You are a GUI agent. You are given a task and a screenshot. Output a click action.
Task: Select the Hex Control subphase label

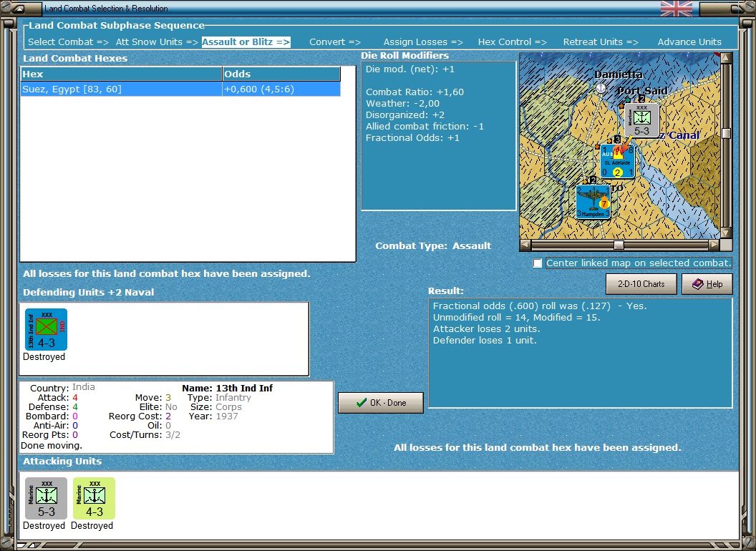click(x=512, y=42)
